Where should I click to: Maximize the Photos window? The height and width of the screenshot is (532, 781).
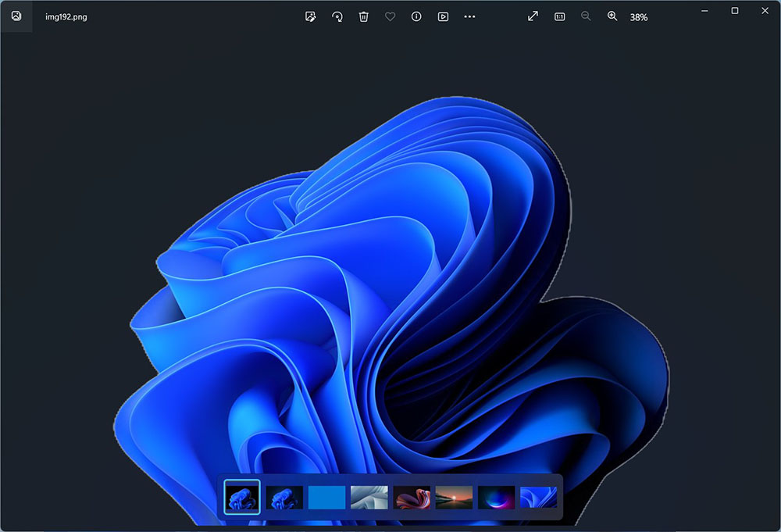click(735, 10)
